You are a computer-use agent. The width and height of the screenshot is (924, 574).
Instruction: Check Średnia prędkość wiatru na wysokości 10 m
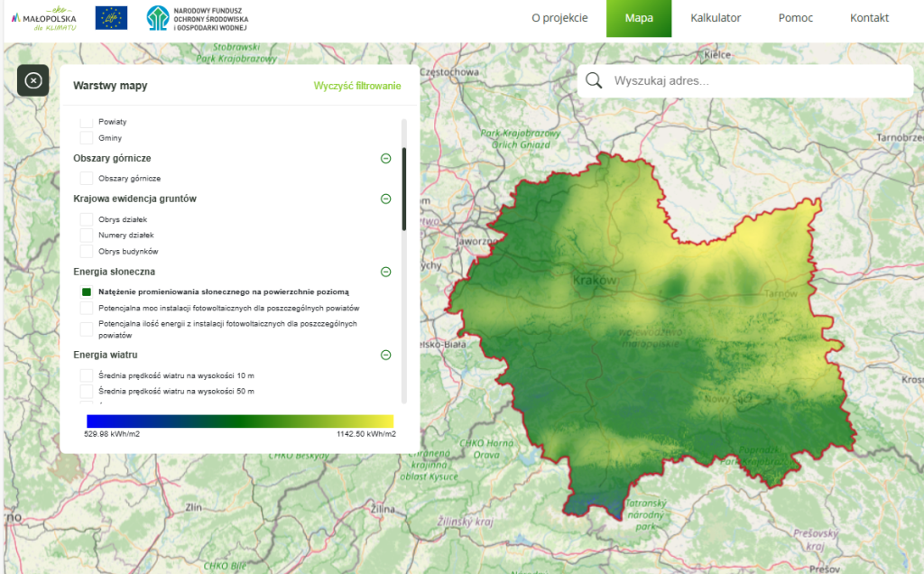click(86, 375)
